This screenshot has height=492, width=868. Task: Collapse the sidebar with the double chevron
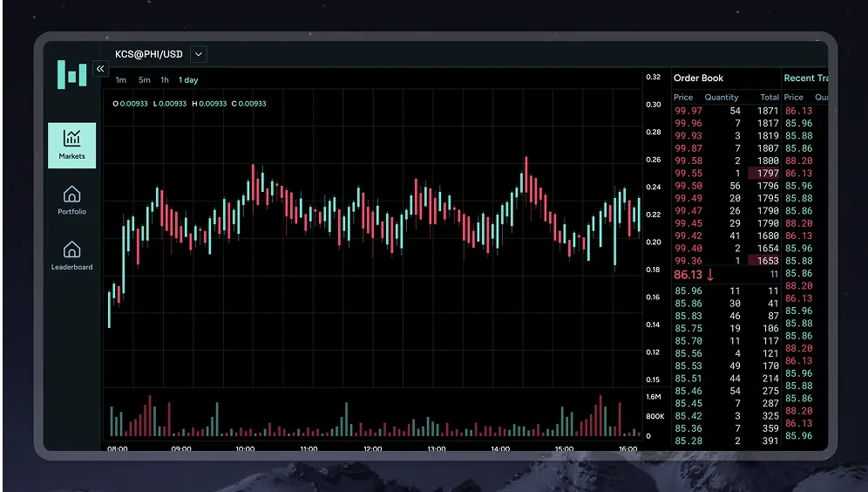pyautogui.click(x=100, y=69)
